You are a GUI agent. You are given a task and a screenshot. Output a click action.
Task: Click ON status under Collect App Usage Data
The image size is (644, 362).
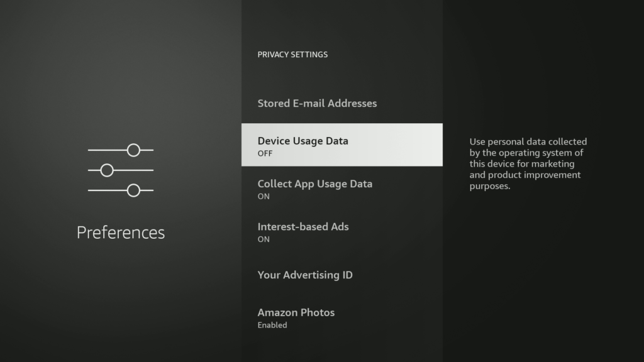(264, 196)
